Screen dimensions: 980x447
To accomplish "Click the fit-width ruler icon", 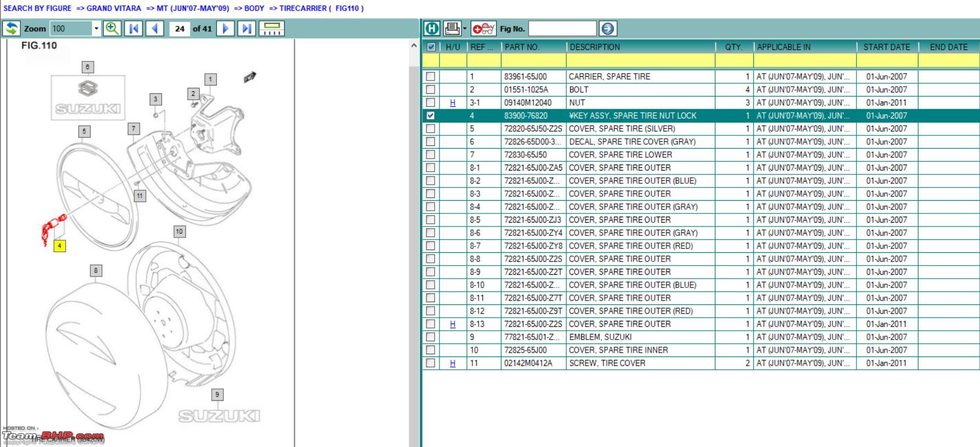I will [x=272, y=29].
